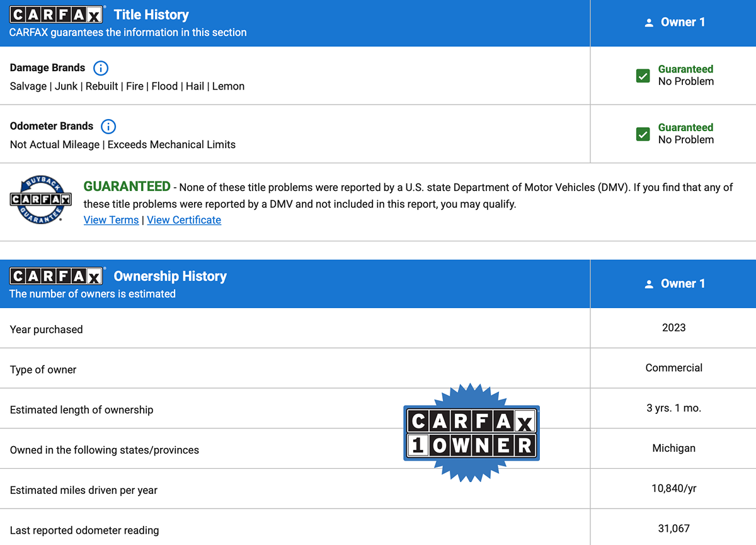Image resolution: width=756 pixels, height=545 pixels.
Task: Click the CARFAX logo in Ownership History header
Action: click(57, 276)
